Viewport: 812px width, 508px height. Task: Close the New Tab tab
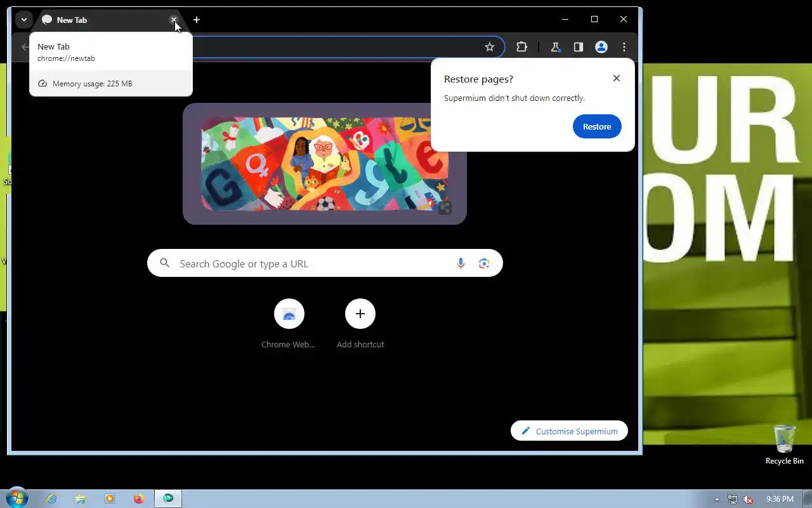click(x=173, y=20)
